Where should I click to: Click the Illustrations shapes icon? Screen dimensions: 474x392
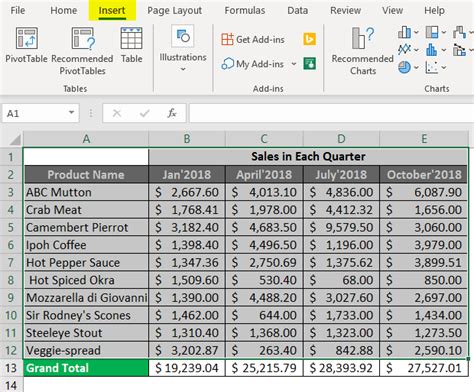click(x=183, y=36)
